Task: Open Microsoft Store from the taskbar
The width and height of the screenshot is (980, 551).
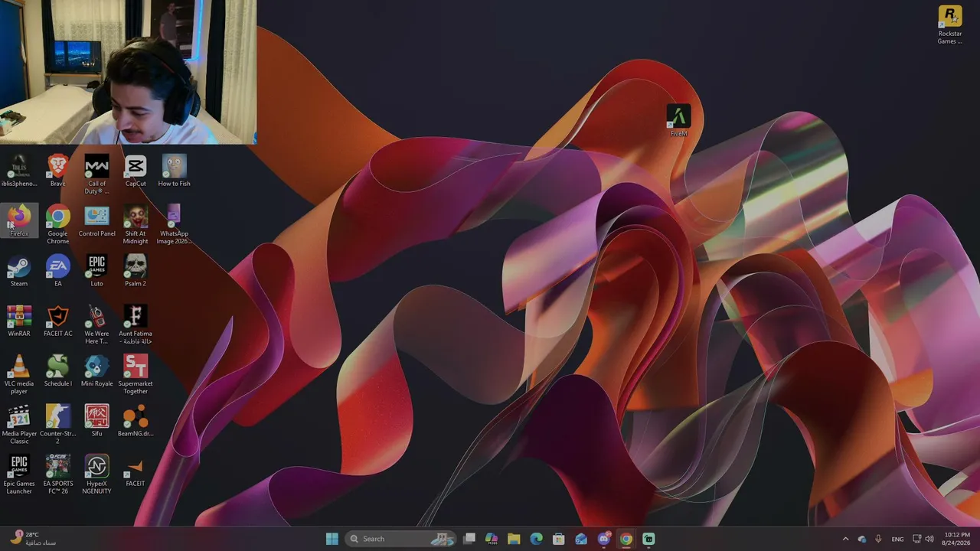Action: click(558, 539)
